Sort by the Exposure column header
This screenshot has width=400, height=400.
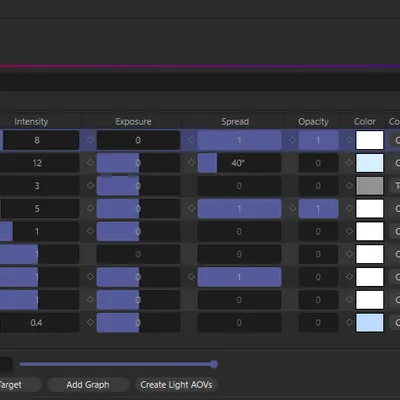click(133, 122)
